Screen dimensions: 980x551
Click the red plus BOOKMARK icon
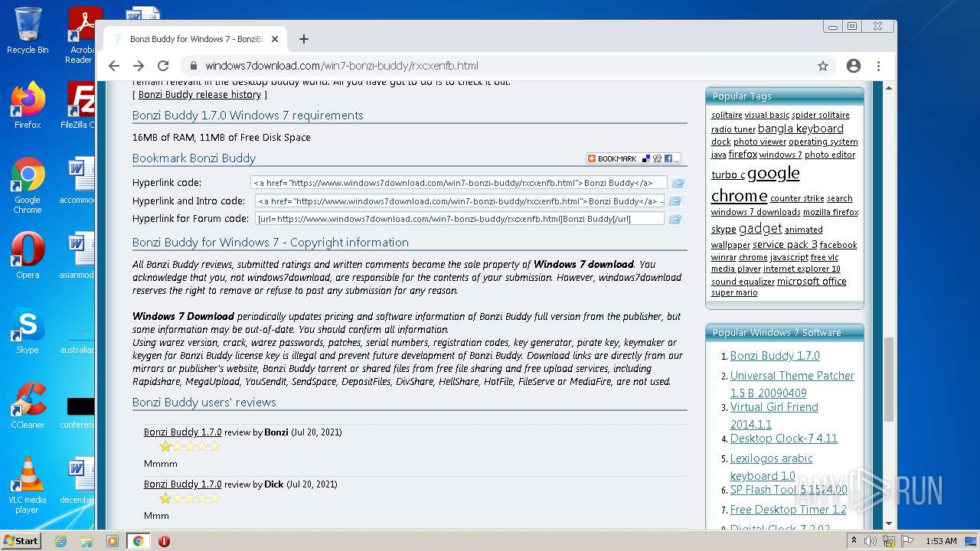592,158
